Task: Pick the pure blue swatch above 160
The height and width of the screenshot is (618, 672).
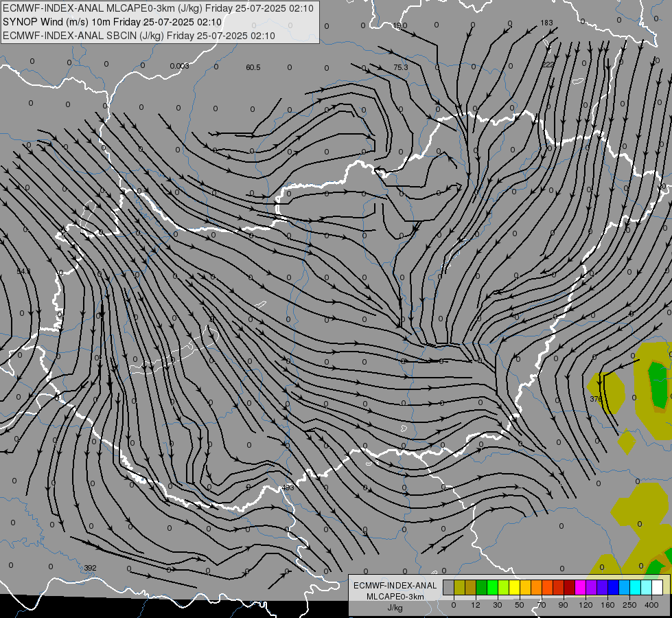Action: pyautogui.click(x=613, y=587)
